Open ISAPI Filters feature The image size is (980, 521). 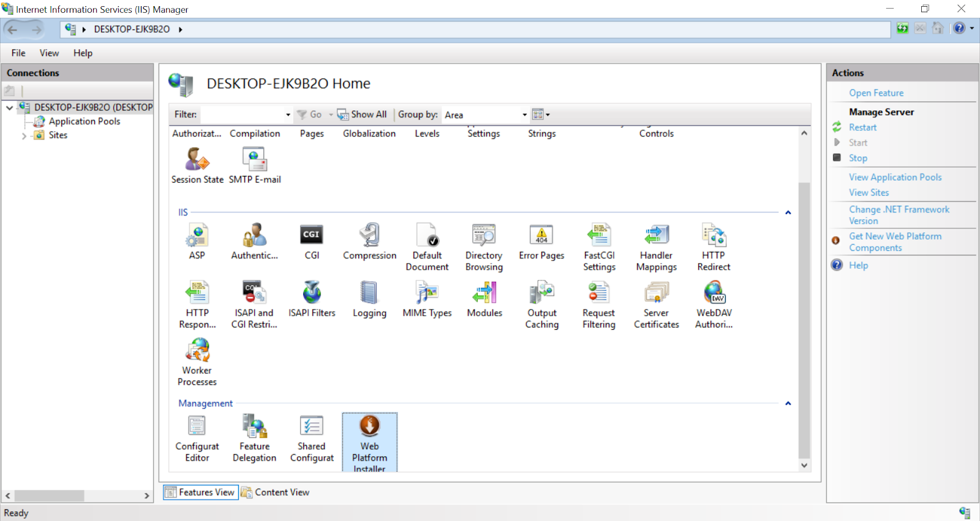point(312,299)
